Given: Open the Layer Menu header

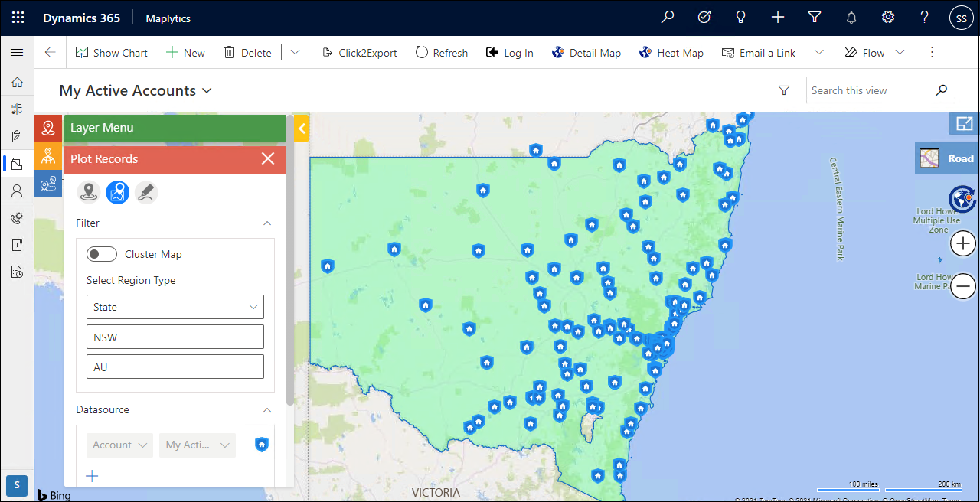Looking at the screenshot, I should click(x=175, y=128).
